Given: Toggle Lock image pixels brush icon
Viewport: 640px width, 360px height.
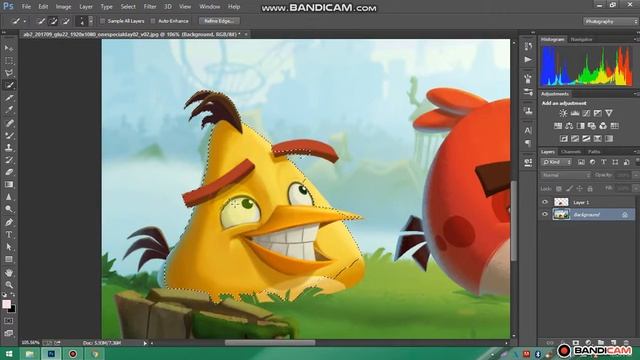Looking at the screenshot, I should pyautogui.click(x=569, y=189).
